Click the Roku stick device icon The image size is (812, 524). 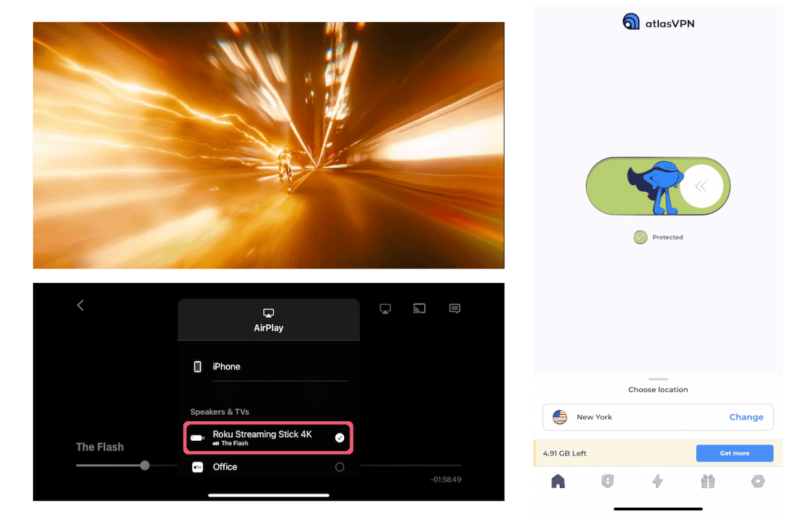[197, 438]
